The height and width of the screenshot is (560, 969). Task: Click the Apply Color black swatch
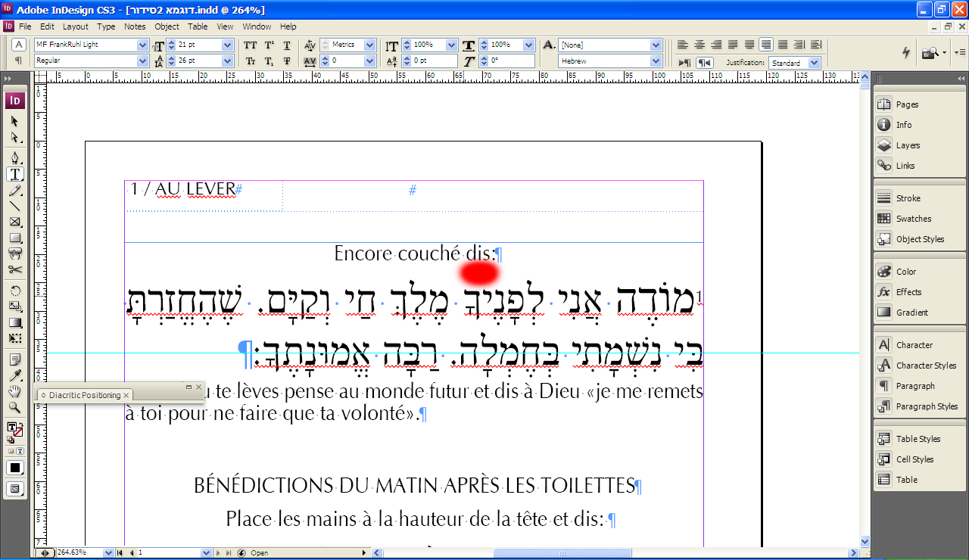click(14, 468)
